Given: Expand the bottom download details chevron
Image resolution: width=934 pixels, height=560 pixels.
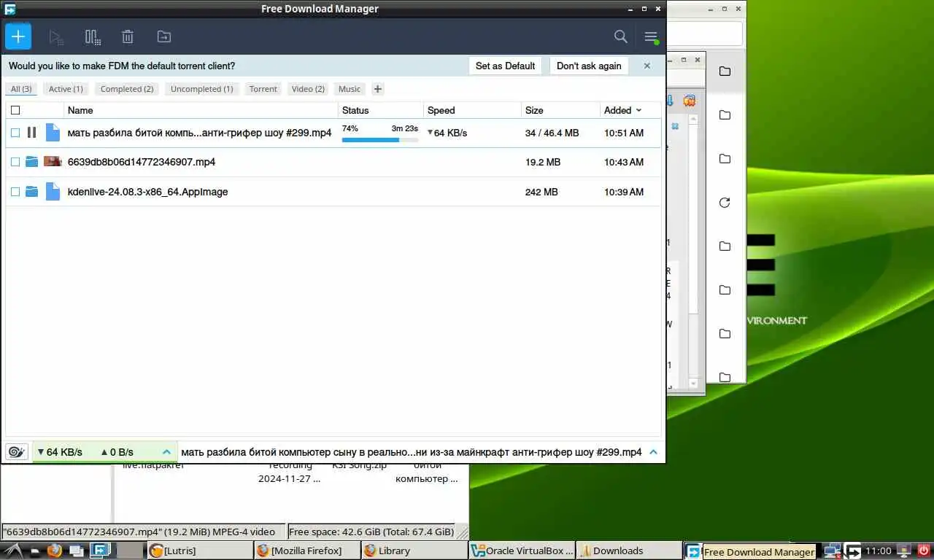Looking at the screenshot, I should (653, 452).
